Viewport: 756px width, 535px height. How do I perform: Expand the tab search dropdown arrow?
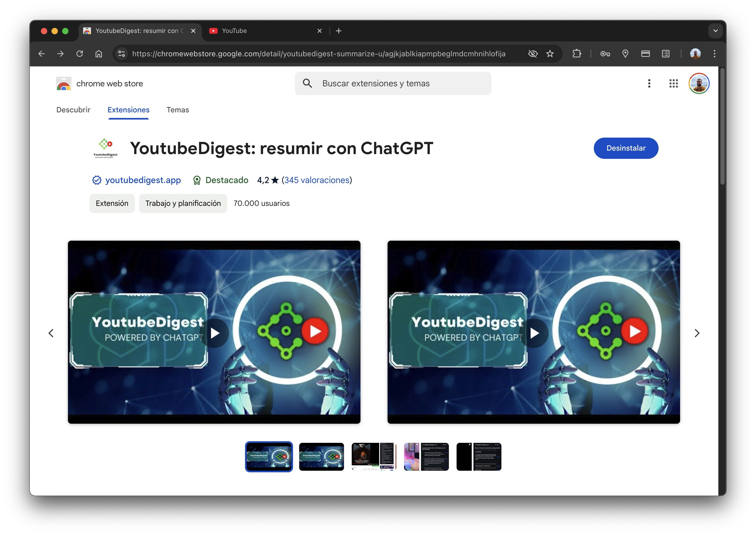tap(715, 31)
